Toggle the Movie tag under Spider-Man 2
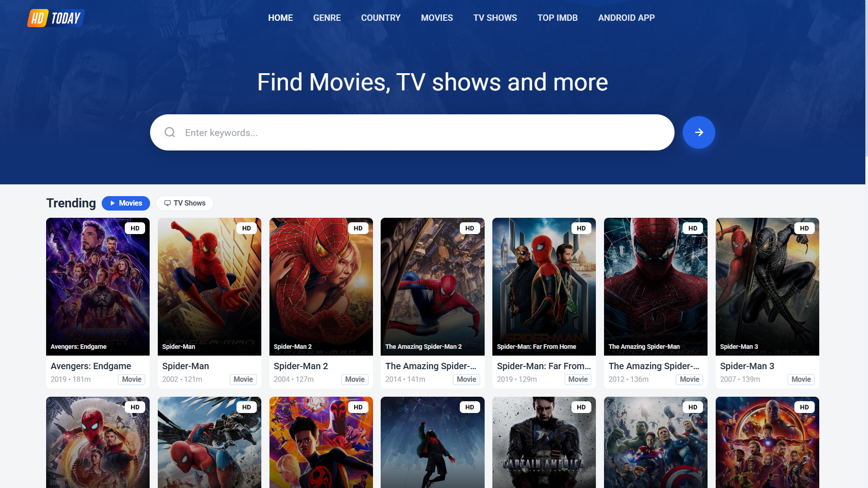This screenshot has width=868, height=488. [354, 379]
